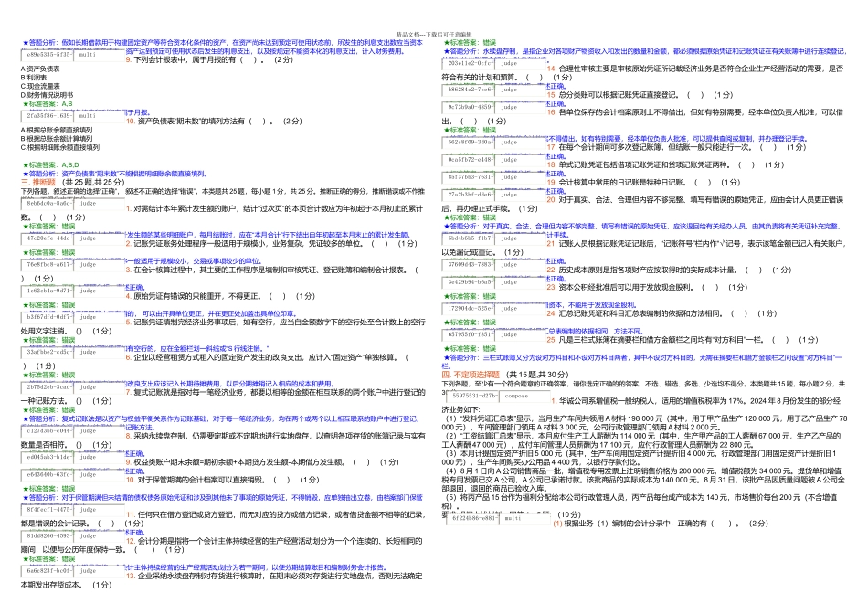Click the 'compose' type field
The height and width of the screenshot is (614, 868).
[524, 396]
